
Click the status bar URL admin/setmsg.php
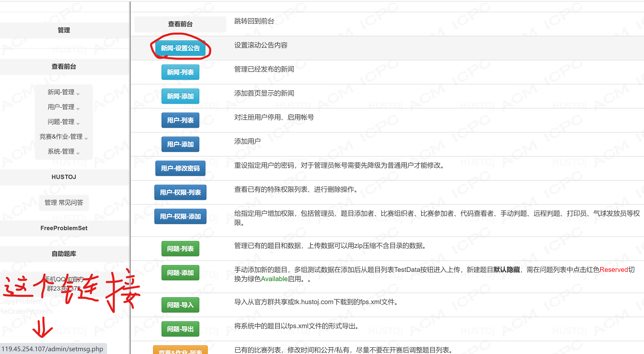[52, 349]
